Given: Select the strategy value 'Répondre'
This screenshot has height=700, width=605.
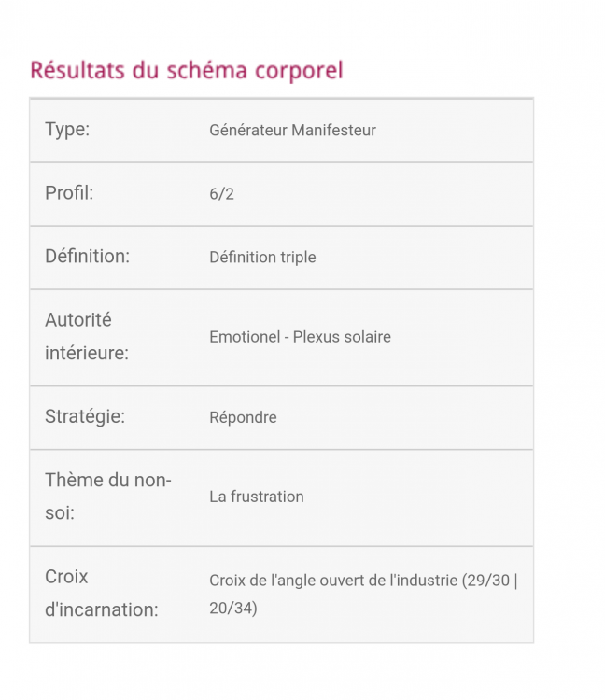Looking at the screenshot, I should point(243,417).
